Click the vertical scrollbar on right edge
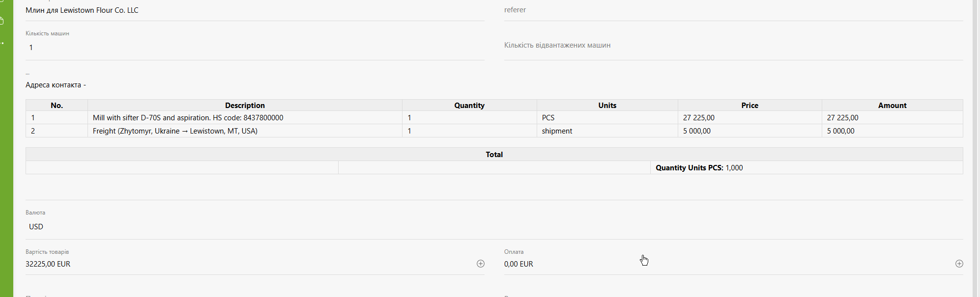This screenshot has width=980, height=297. (x=975, y=147)
